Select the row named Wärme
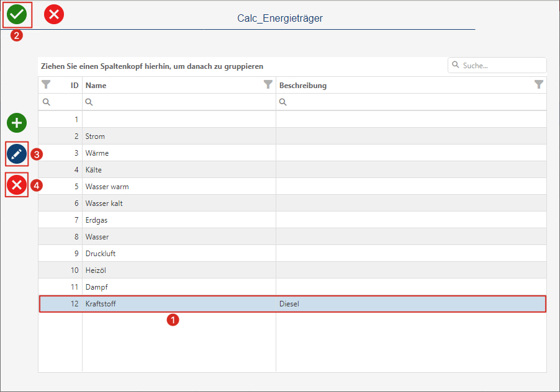 292,153
